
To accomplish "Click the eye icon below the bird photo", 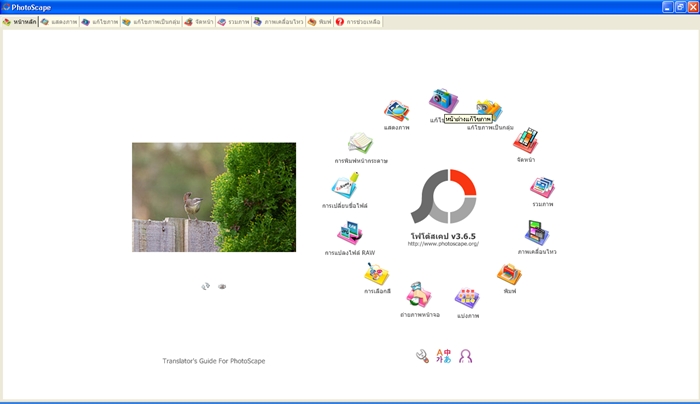I will click(222, 287).
